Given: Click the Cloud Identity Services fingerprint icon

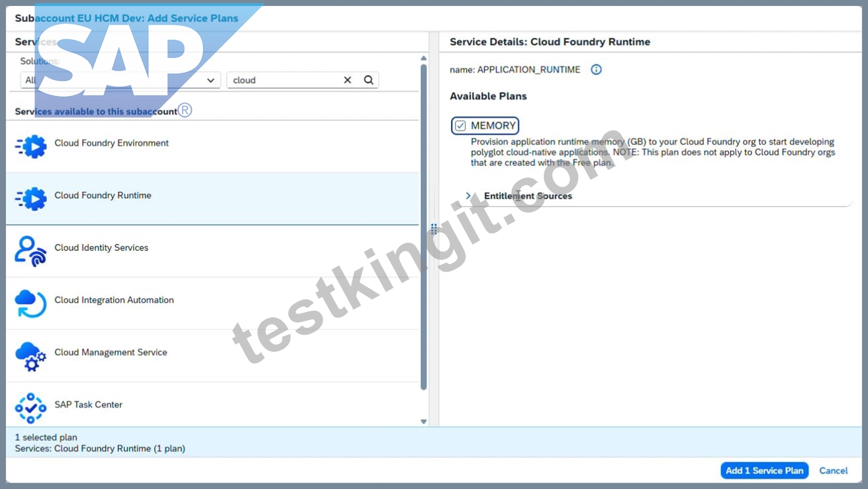Looking at the screenshot, I should pos(31,251).
